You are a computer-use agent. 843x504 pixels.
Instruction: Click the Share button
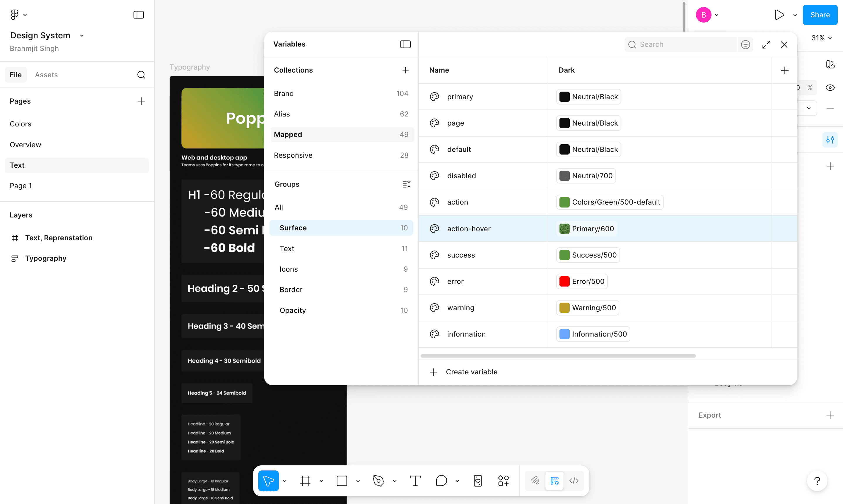(x=820, y=15)
